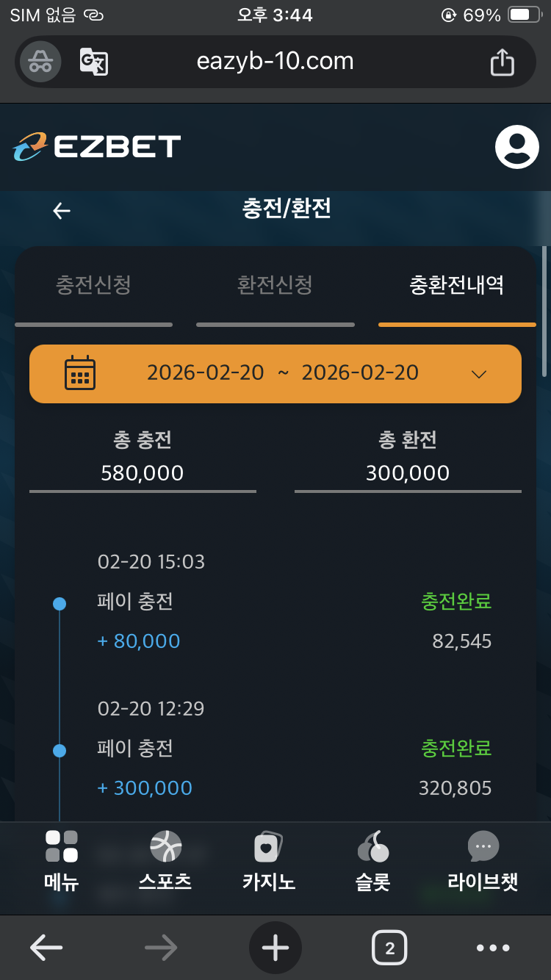The image size is (551, 980).
Task: Click the back arrow beside 충전/환전
Action: click(x=62, y=211)
